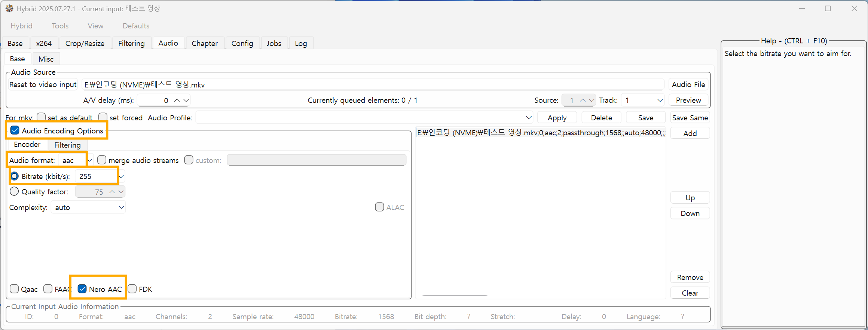Click the Up button
The image size is (868, 330).
pos(690,198)
